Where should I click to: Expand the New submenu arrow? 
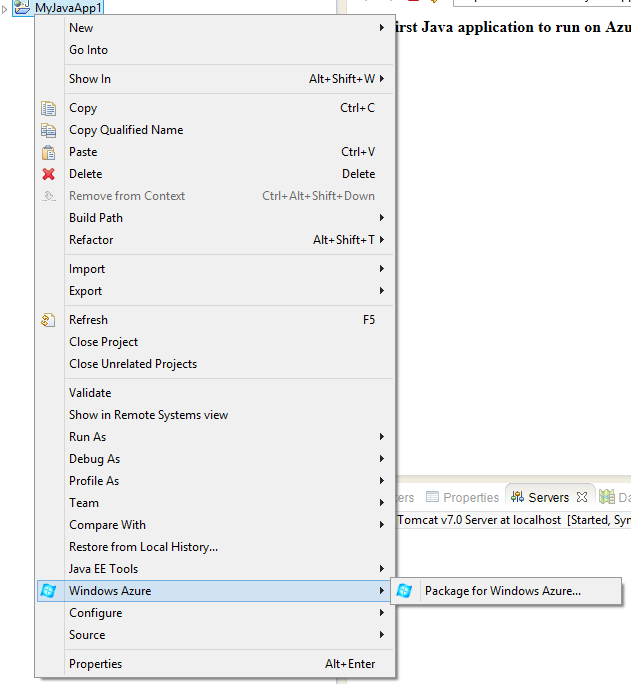click(382, 28)
